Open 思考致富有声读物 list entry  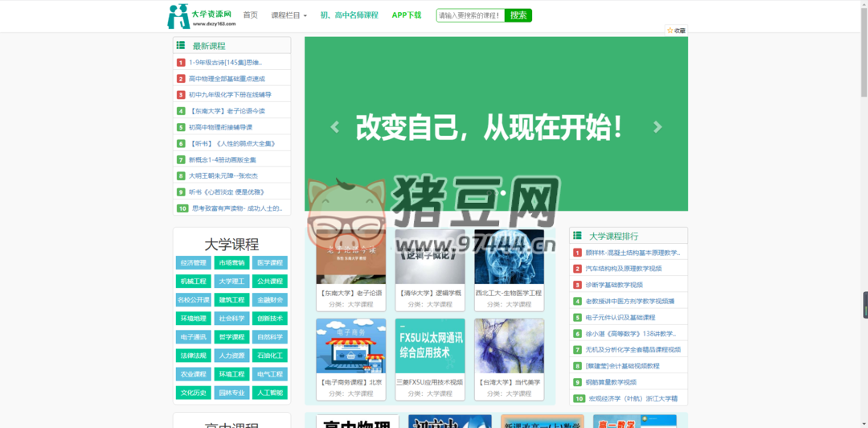coord(238,208)
